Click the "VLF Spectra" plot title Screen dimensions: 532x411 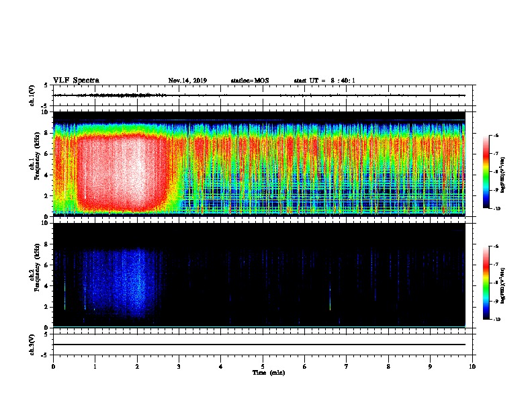pos(76,81)
